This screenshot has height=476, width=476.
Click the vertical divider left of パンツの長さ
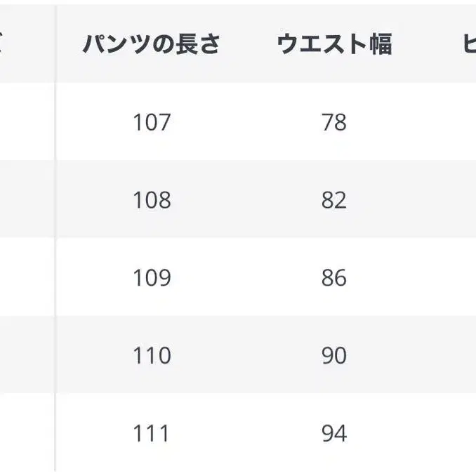[x=55, y=239]
